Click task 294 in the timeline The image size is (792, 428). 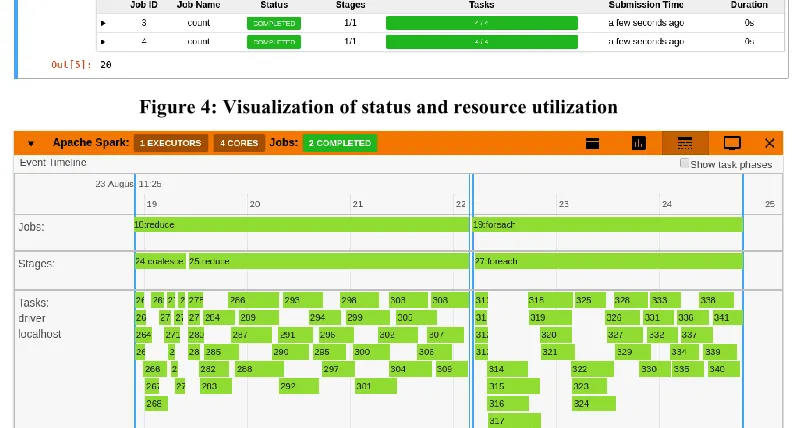pyautogui.click(x=325, y=317)
